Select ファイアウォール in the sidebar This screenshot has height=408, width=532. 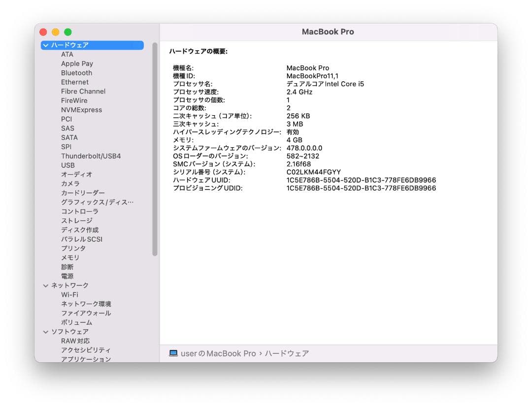(86, 313)
